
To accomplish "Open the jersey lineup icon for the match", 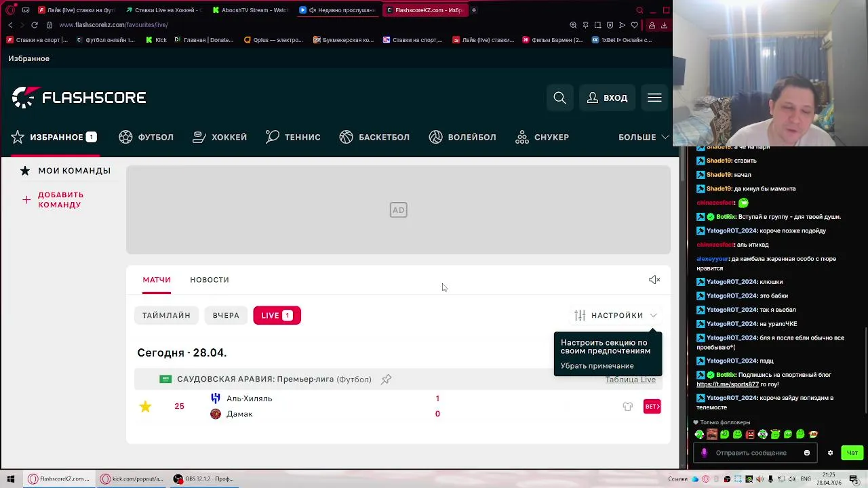I will click(628, 406).
